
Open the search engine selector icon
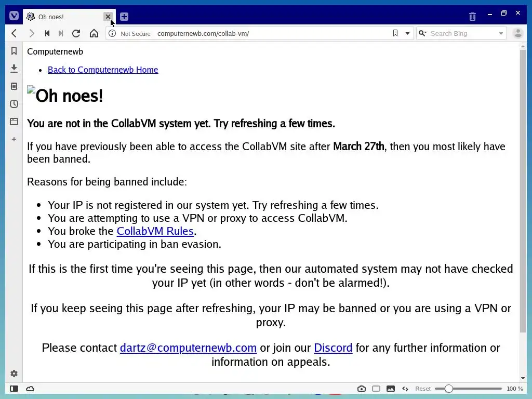[422, 33]
